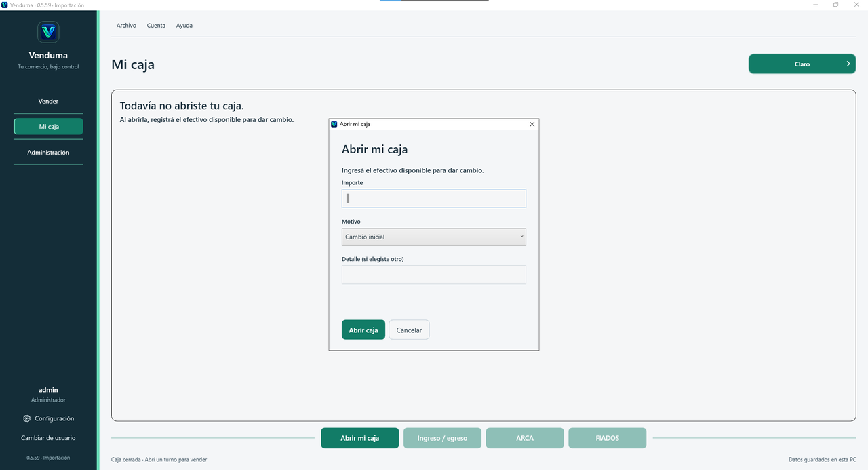Viewport: 868px width, 470px height.
Task: Focus the Importe input field
Action: click(x=434, y=198)
